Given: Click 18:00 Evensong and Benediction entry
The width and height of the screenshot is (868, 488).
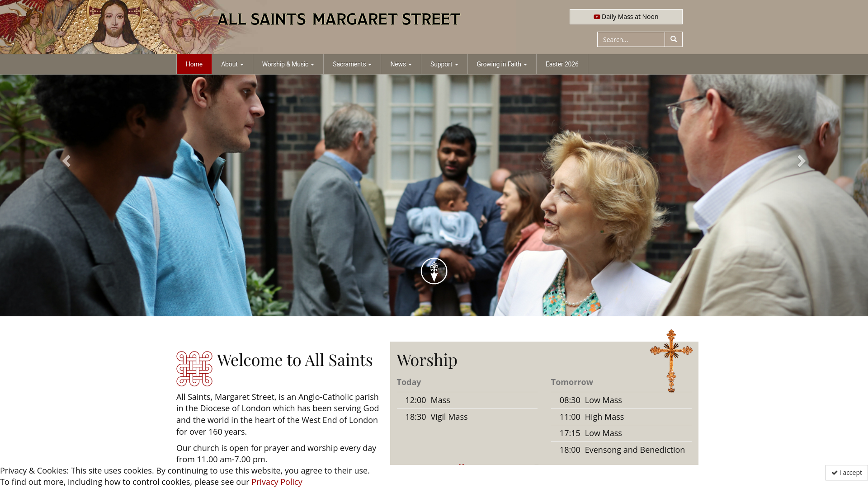Looking at the screenshot, I should (x=621, y=450).
